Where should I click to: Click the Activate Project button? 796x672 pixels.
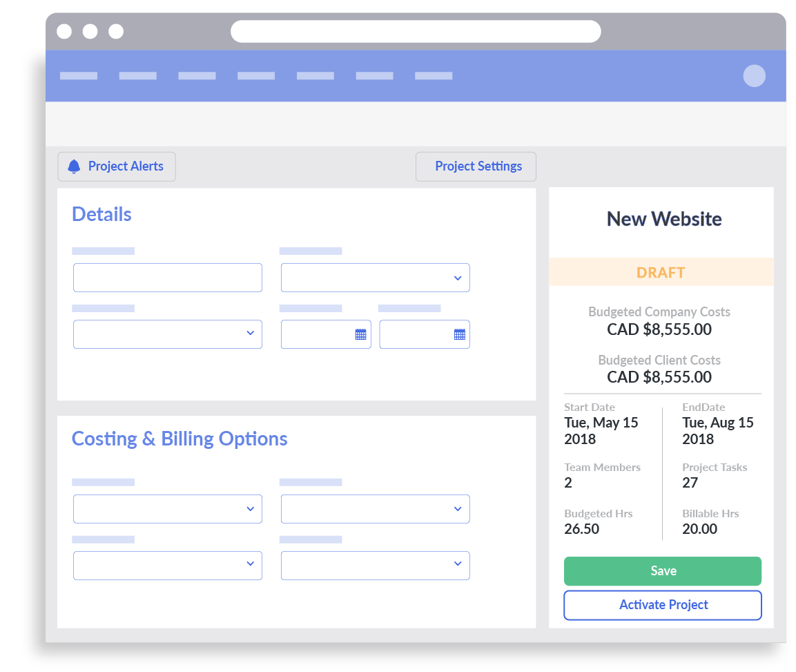click(x=662, y=605)
